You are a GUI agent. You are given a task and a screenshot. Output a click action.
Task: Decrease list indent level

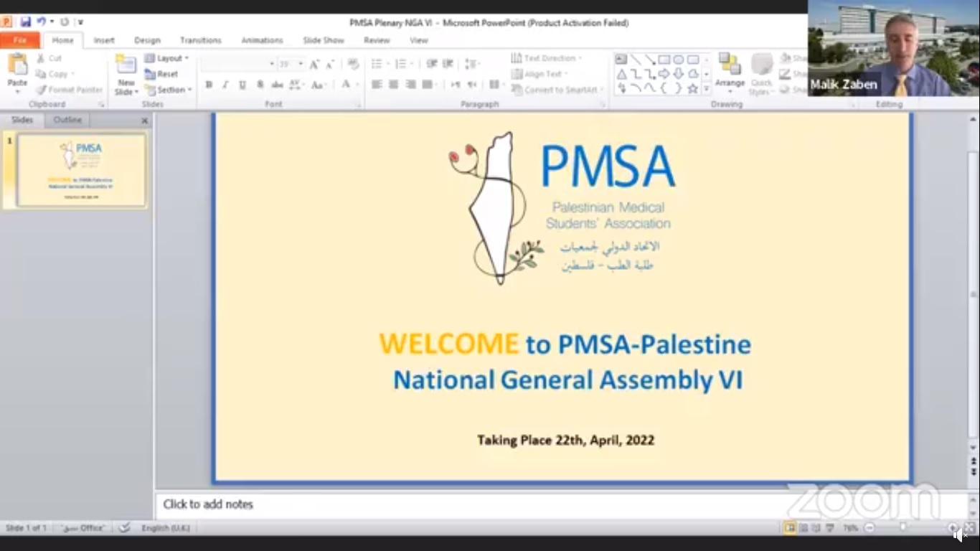click(x=432, y=64)
